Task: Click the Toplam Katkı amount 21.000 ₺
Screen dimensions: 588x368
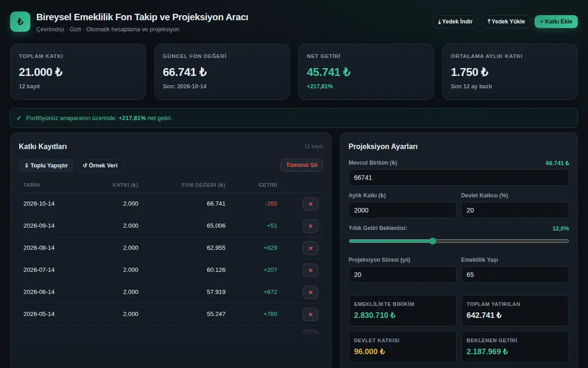Action: 41,72
